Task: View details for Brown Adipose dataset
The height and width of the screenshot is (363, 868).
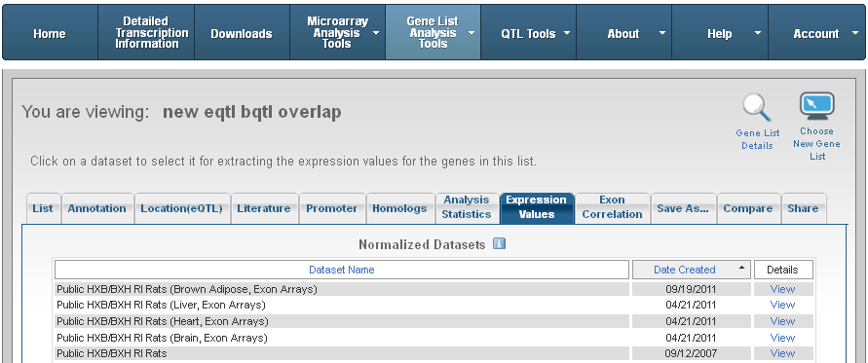Action: point(782,289)
